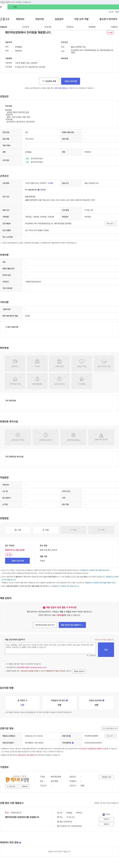Switch to the 근무조건 section tab

(x=26, y=27)
